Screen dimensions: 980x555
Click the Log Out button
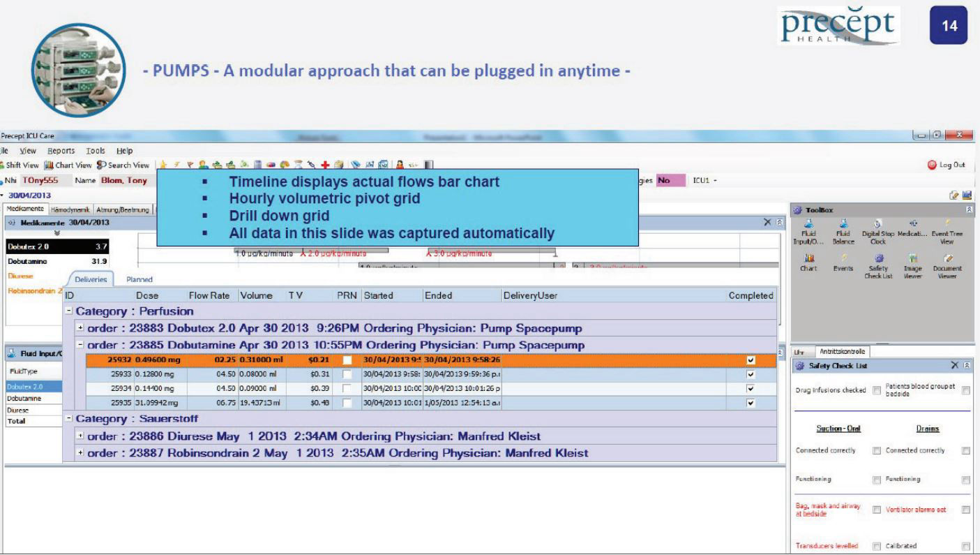point(945,165)
